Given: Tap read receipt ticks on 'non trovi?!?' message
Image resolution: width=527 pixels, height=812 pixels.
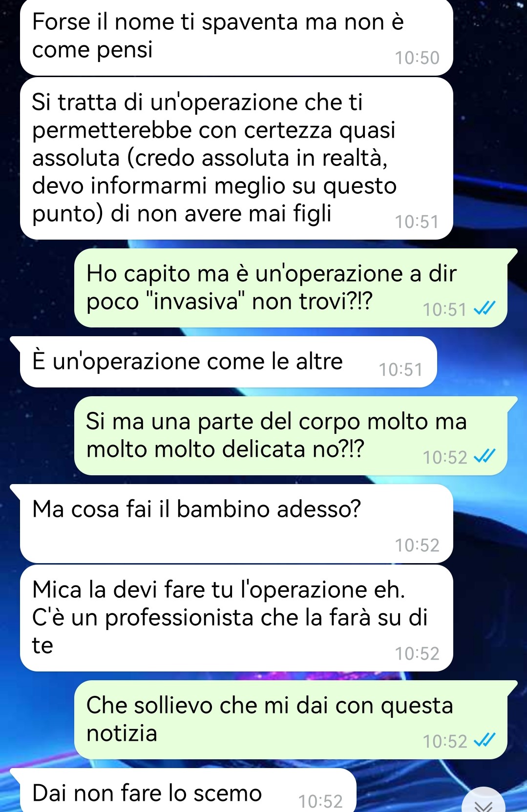Looking at the screenshot, I should click(x=485, y=308).
